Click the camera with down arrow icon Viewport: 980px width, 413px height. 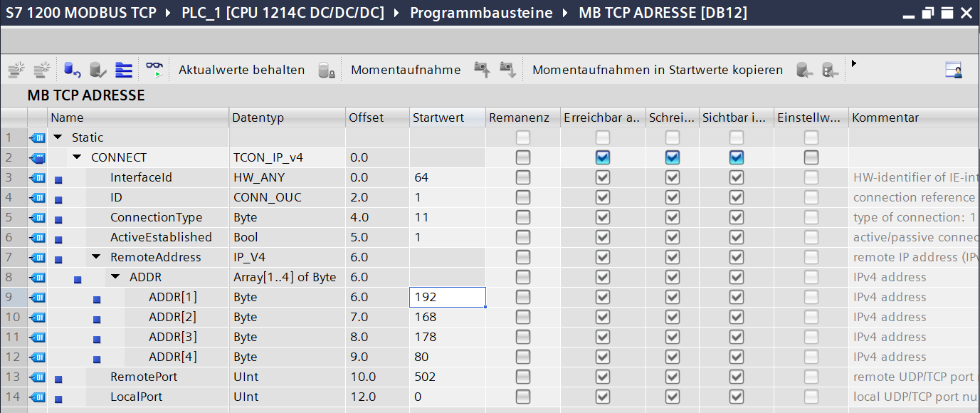(x=507, y=69)
